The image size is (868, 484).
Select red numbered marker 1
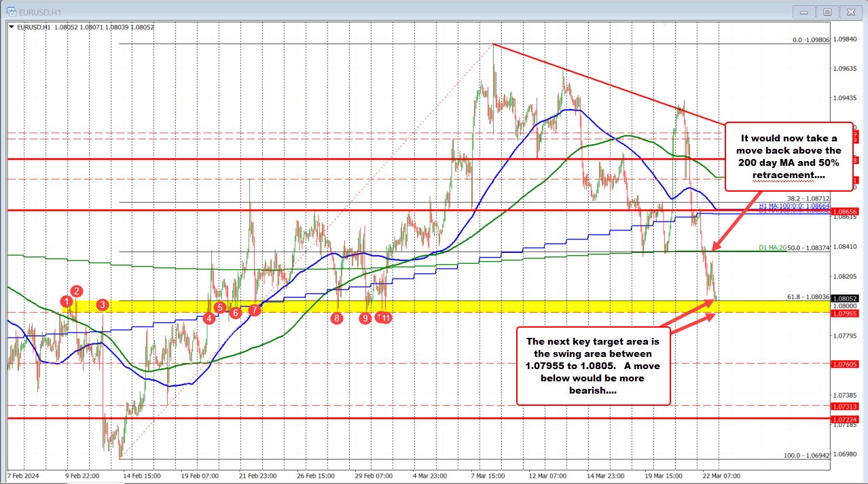66,302
